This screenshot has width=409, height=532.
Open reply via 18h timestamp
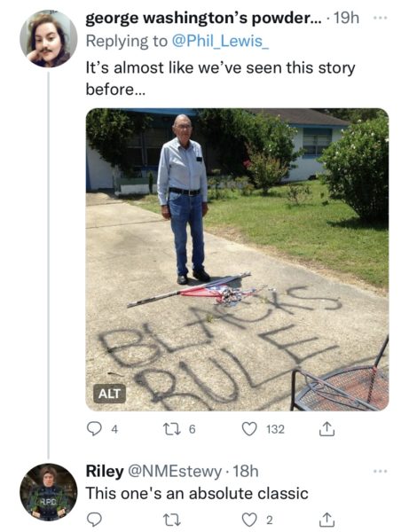click(x=246, y=472)
